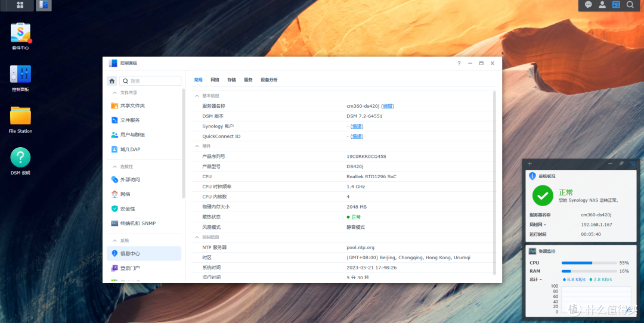Collapse the 硬件 section
The width and height of the screenshot is (644, 323).
(x=197, y=146)
